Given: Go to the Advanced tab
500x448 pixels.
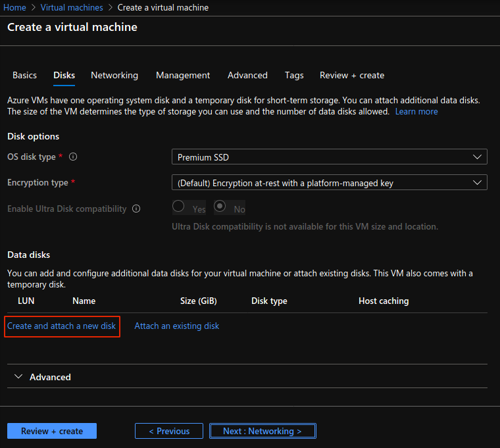Looking at the screenshot, I should point(247,75).
